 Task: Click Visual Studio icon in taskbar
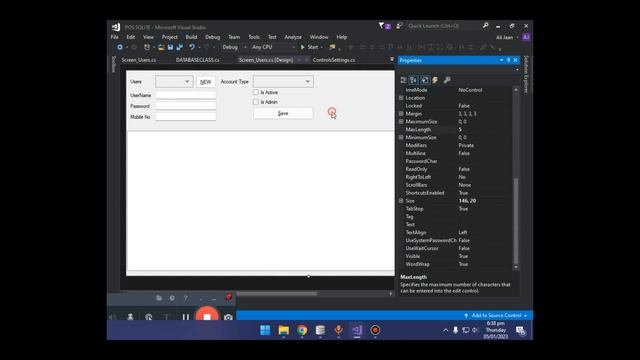(x=357, y=330)
